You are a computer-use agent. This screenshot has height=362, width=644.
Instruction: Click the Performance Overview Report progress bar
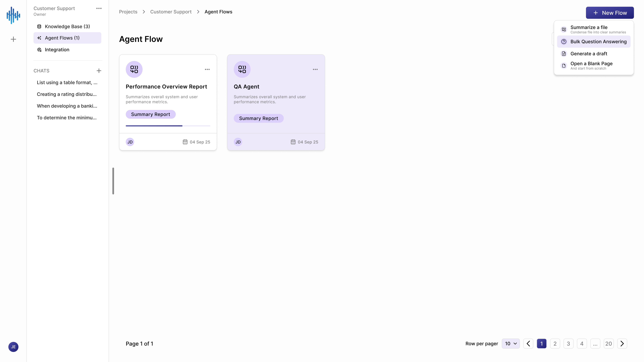tap(168, 126)
